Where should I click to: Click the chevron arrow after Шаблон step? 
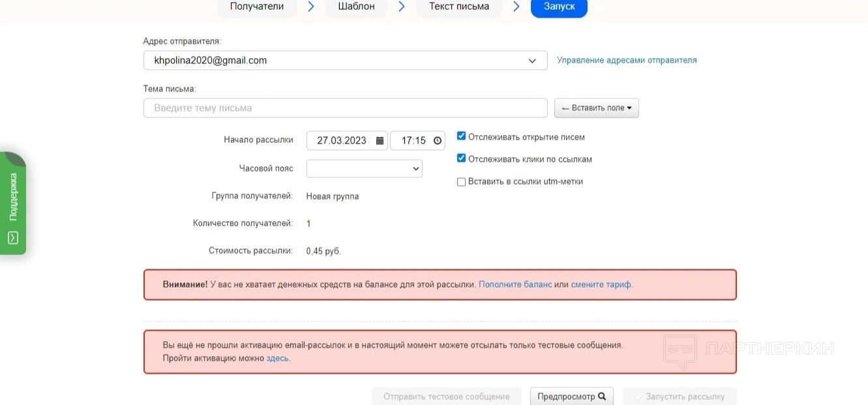[402, 7]
